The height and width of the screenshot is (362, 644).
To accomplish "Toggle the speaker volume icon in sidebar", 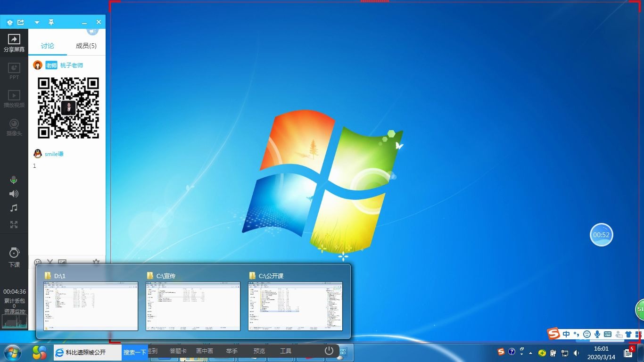I will [x=14, y=194].
